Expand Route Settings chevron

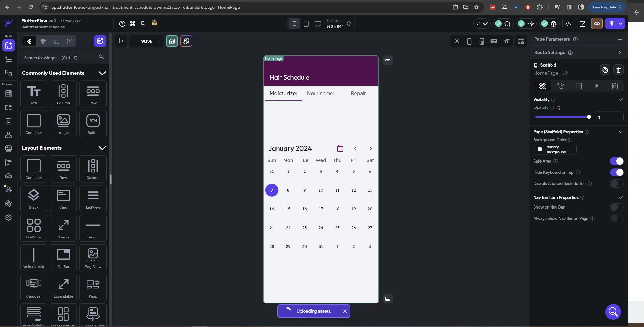coord(620,52)
